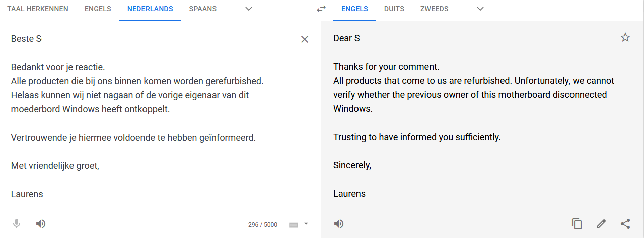Click into the Dutch source text box
Viewport: 644px width, 238px height.
click(x=151, y=116)
